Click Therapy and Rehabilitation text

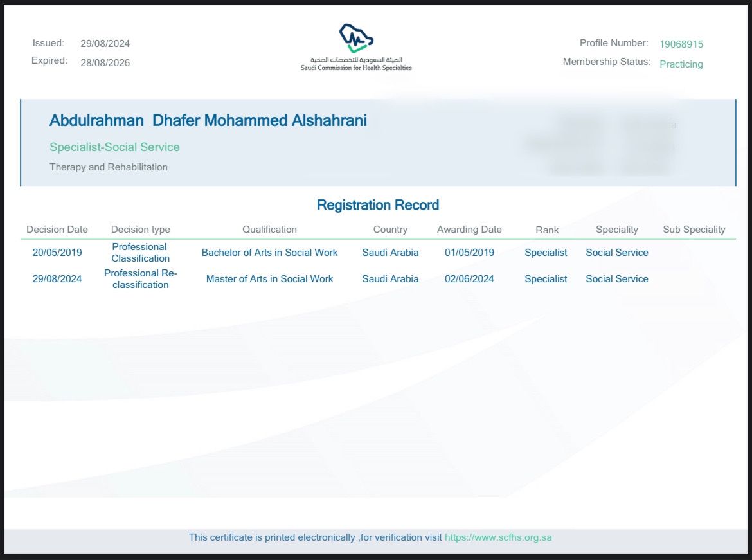pyautogui.click(x=109, y=167)
